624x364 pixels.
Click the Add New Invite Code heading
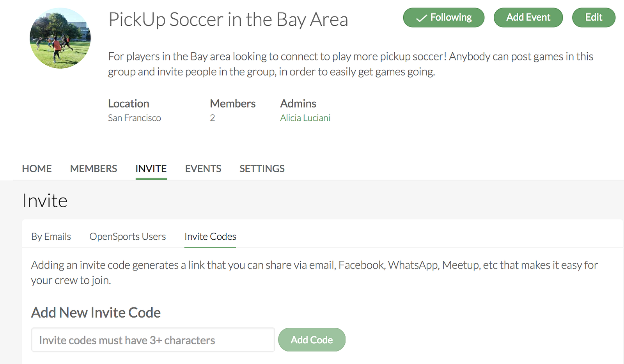[96, 313]
